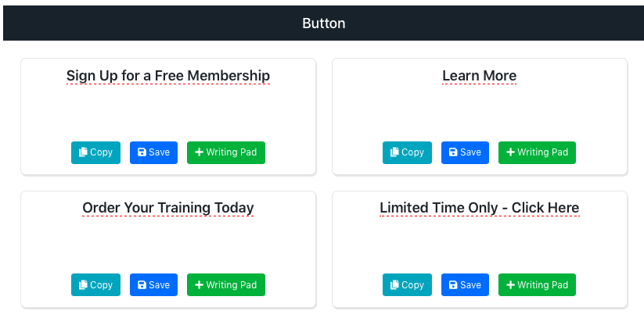The height and width of the screenshot is (318, 644).
Task: Click floppy disk icon in Limited Time Only card
Action: click(x=453, y=284)
